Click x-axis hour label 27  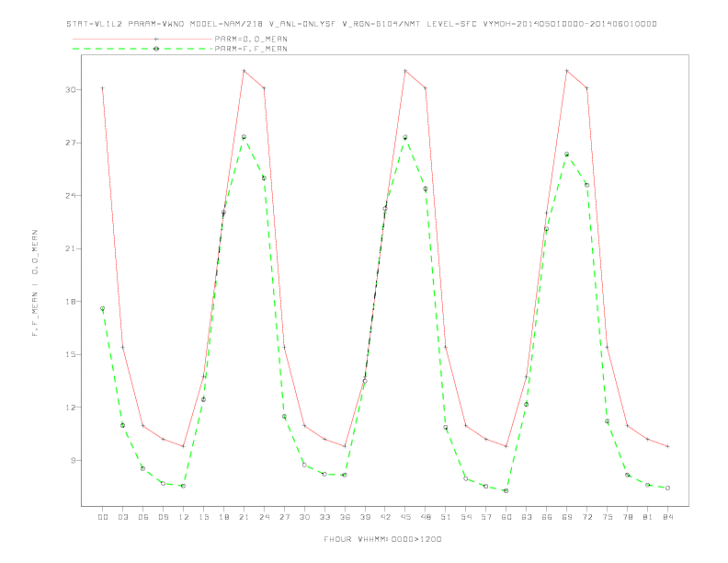click(284, 517)
